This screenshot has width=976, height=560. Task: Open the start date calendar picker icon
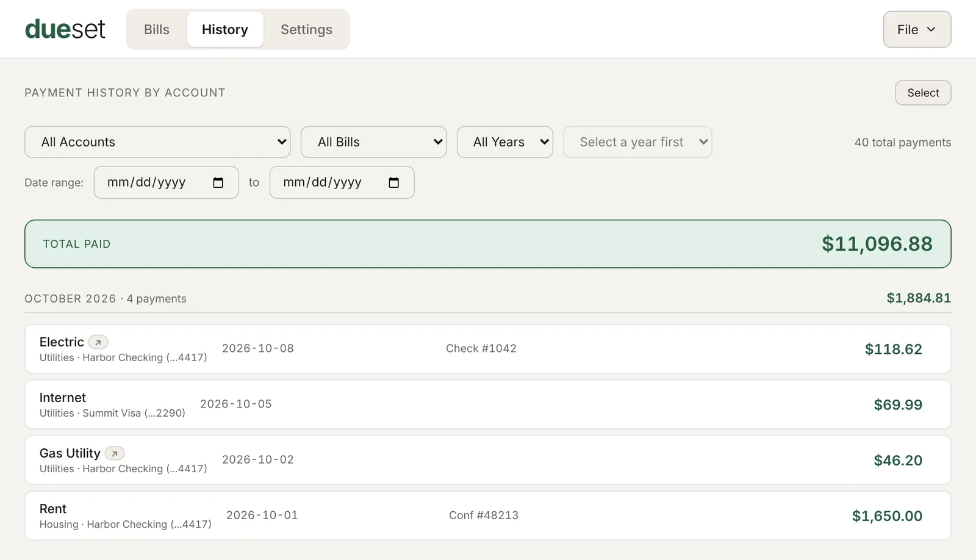click(218, 182)
